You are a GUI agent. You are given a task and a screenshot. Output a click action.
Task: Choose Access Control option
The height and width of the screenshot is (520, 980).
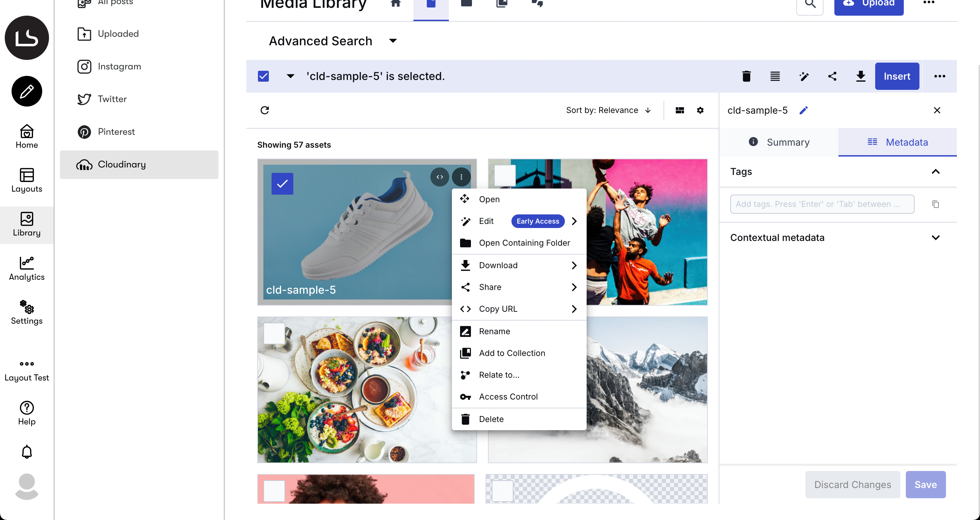pyautogui.click(x=519, y=397)
